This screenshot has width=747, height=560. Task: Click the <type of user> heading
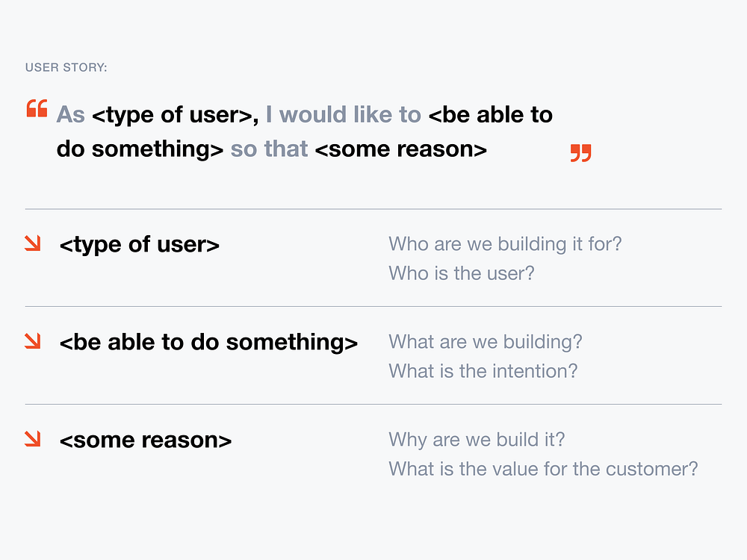point(140,245)
